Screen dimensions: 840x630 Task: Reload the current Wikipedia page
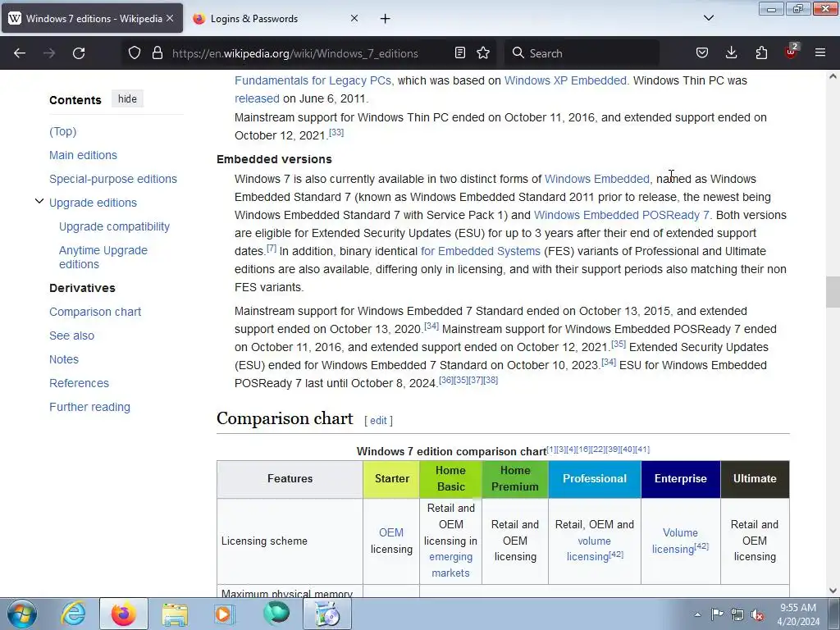79,53
